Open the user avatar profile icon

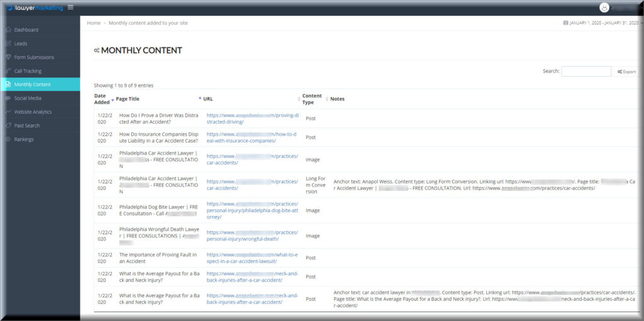click(x=604, y=8)
